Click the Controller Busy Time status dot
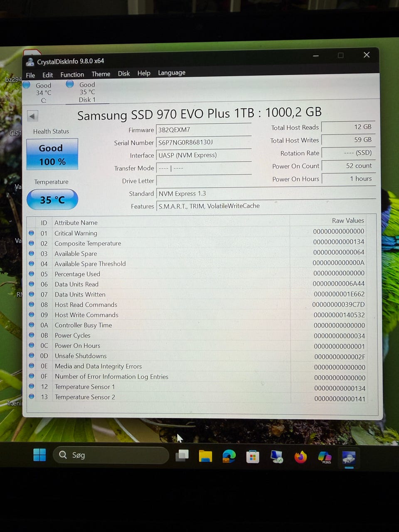Viewport: 399px width, 532px height. click(32, 325)
